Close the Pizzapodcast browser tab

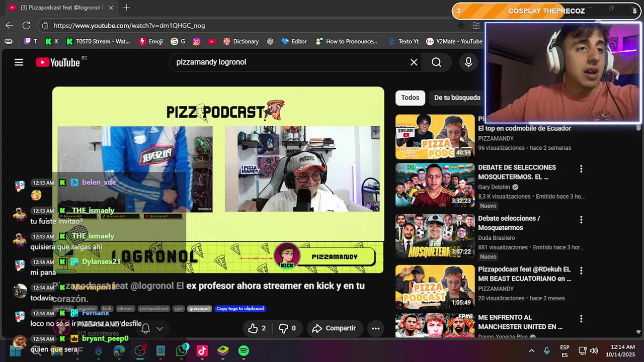111,8
